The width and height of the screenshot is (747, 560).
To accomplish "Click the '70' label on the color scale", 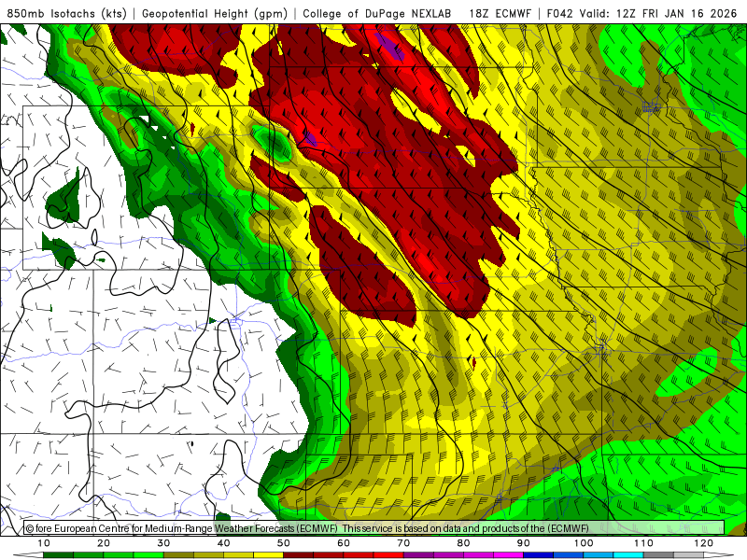I will pyautogui.click(x=403, y=543).
